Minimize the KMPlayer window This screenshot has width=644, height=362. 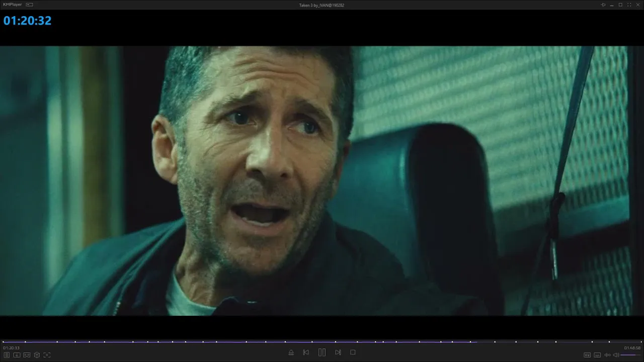coord(612,5)
